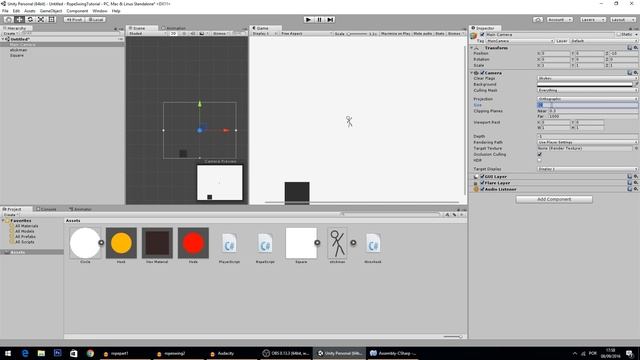The image size is (640, 360).
Task: Click the camera Size input field
Action: [x=587, y=105]
